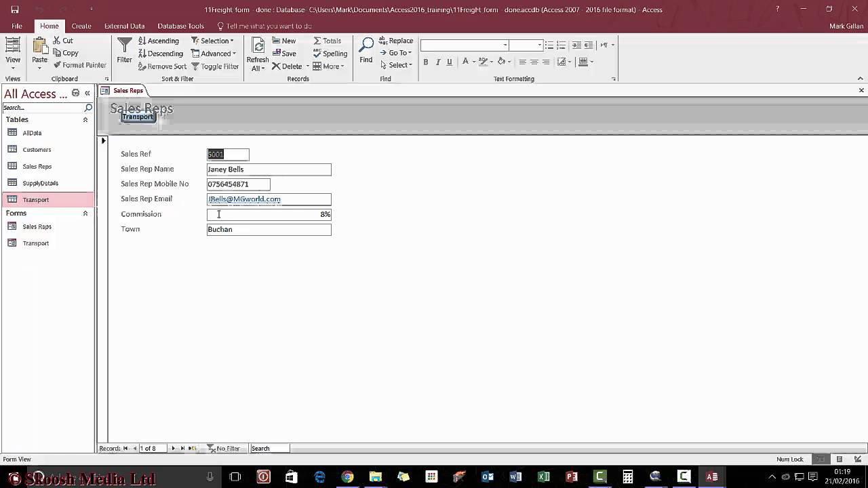Open Excel from the taskbar

click(543, 476)
